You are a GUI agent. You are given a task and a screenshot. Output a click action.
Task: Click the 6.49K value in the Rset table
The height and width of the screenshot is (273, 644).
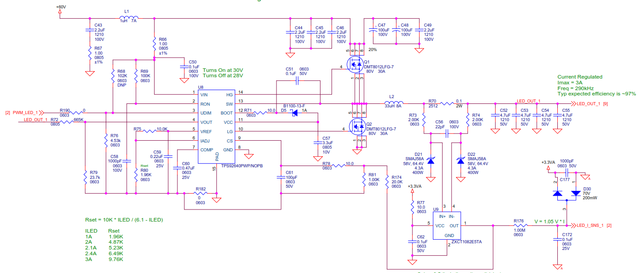[116, 253]
